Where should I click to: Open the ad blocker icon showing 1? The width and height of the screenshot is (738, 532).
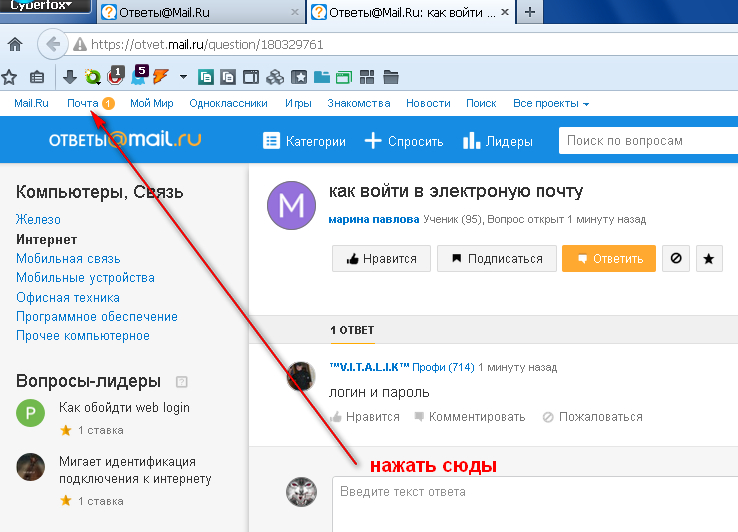tap(116, 76)
